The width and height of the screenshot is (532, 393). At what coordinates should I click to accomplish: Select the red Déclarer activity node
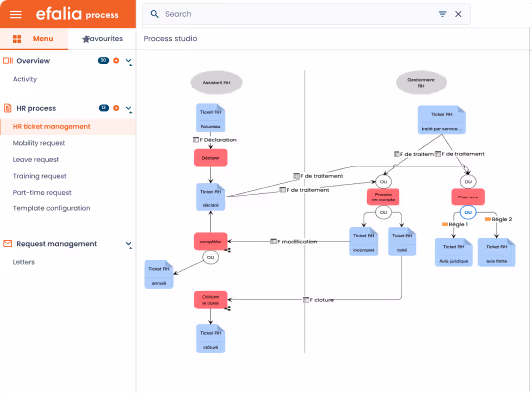pyautogui.click(x=210, y=158)
